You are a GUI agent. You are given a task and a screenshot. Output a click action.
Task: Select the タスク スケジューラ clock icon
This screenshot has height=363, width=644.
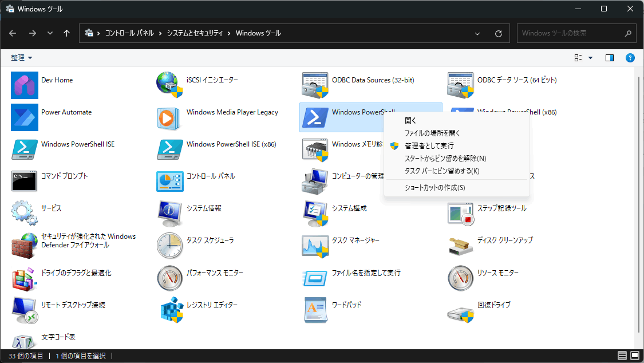pyautogui.click(x=169, y=246)
